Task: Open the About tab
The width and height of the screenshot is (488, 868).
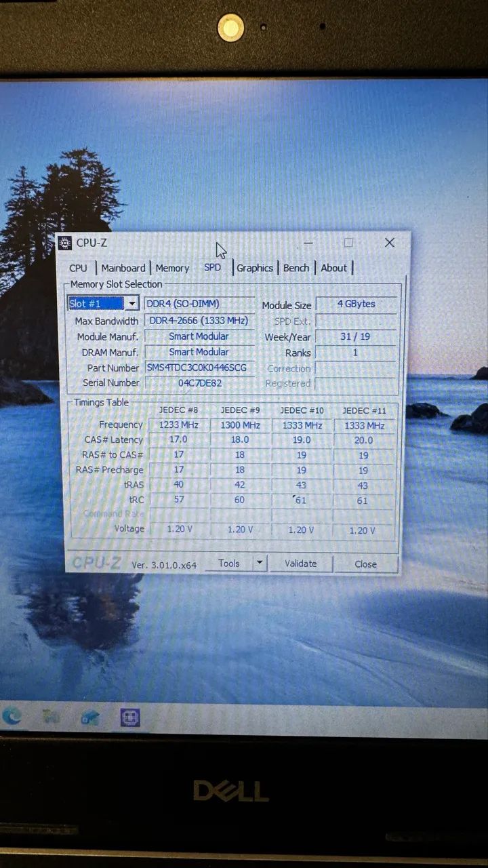Action: tap(333, 268)
